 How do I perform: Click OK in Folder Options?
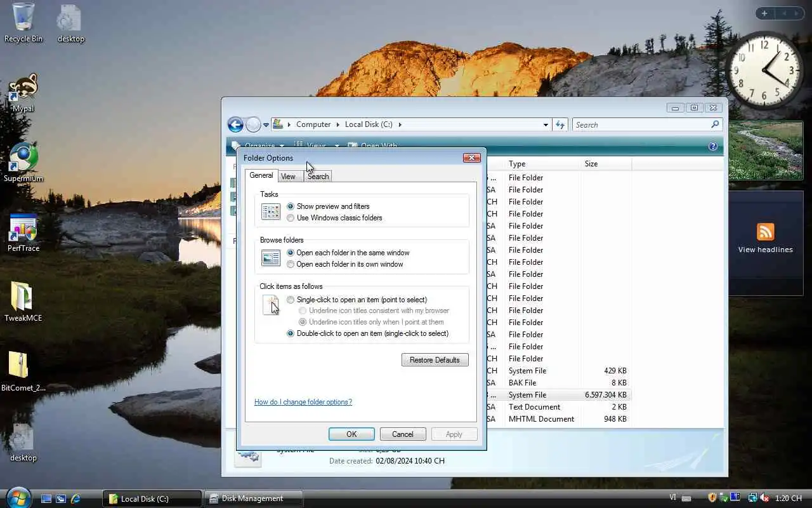(x=351, y=434)
